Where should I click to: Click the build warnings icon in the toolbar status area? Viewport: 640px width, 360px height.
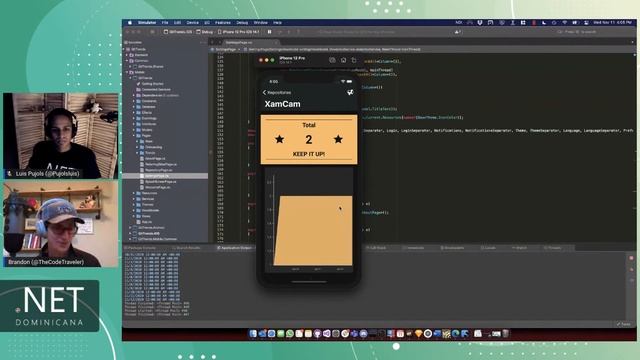pyautogui.click(x=458, y=32)
